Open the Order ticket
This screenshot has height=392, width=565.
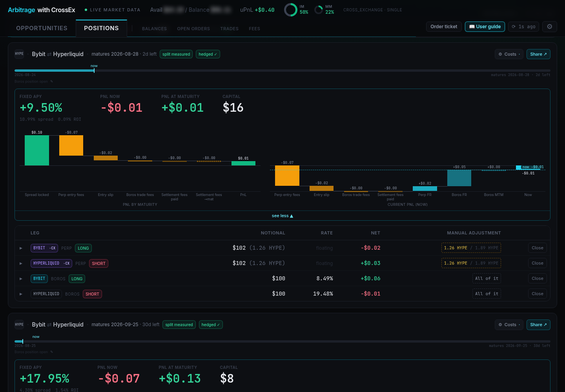point(444,27)
